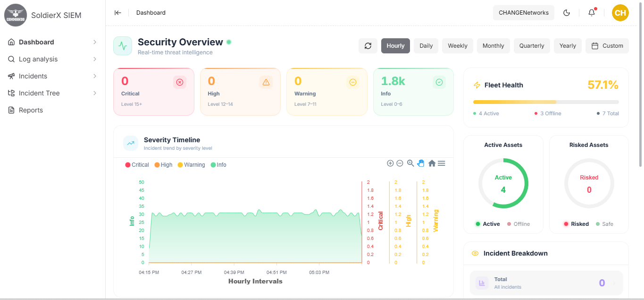Click the Incidents telescope icon
This screenshot has height=300, width=644.
tap(11, 76)
